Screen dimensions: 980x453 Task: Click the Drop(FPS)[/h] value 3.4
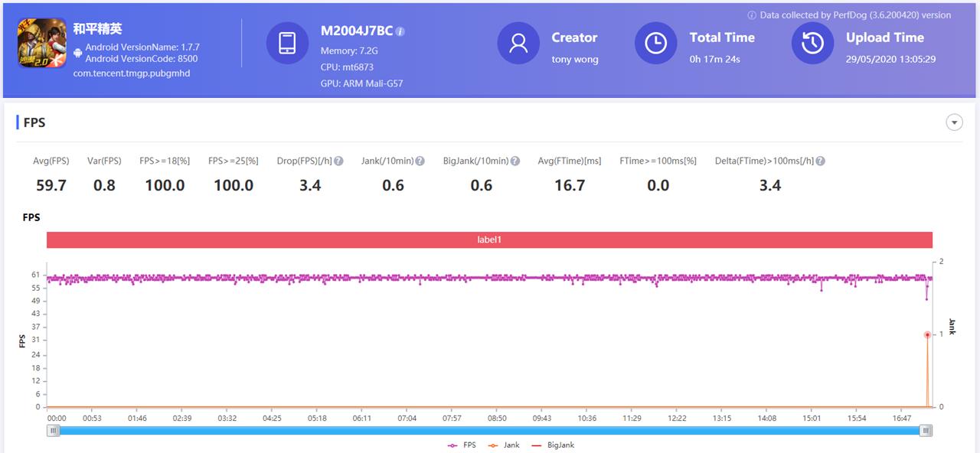click(x=310, y=185)
